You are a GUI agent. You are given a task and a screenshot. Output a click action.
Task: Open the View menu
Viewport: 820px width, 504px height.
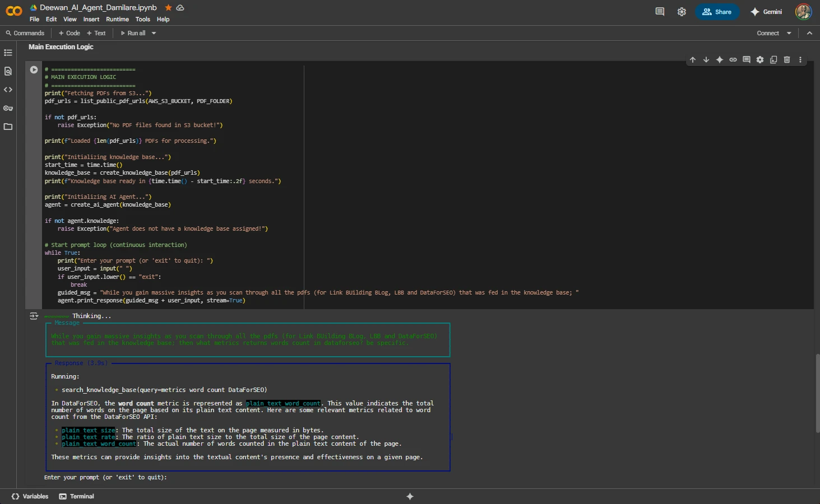point(70,19)
